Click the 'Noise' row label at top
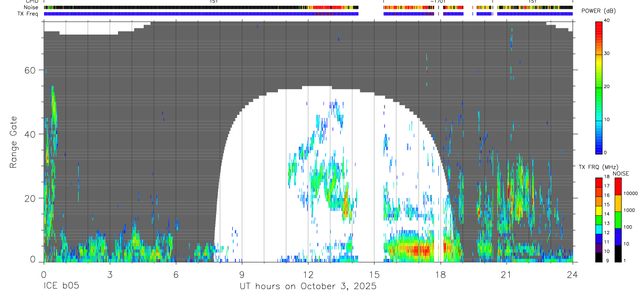 [31, 7]
